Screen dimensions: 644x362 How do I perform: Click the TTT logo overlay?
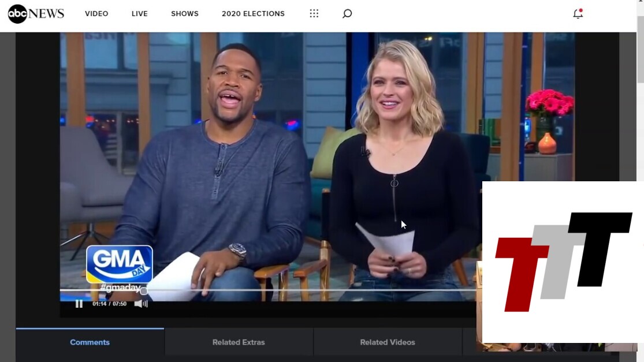point(563,262)
